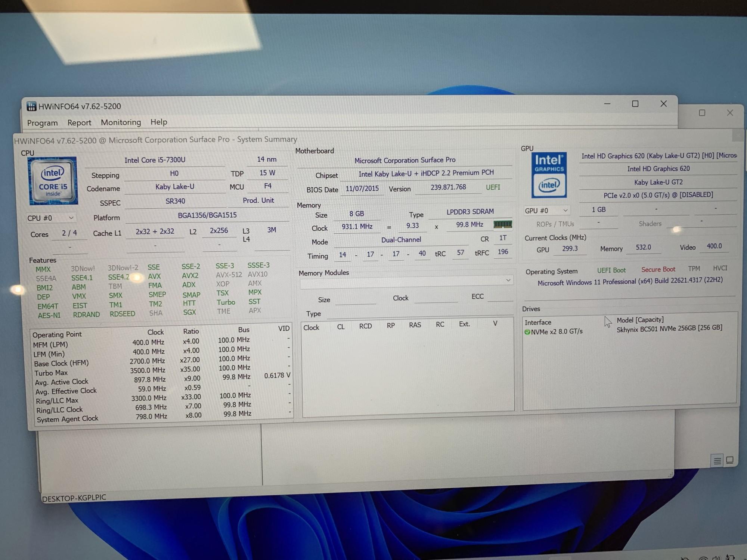This screenshot has width=747, height=560.
Task: Click the "14 nm" process value
Action: (x=267, y=159)
